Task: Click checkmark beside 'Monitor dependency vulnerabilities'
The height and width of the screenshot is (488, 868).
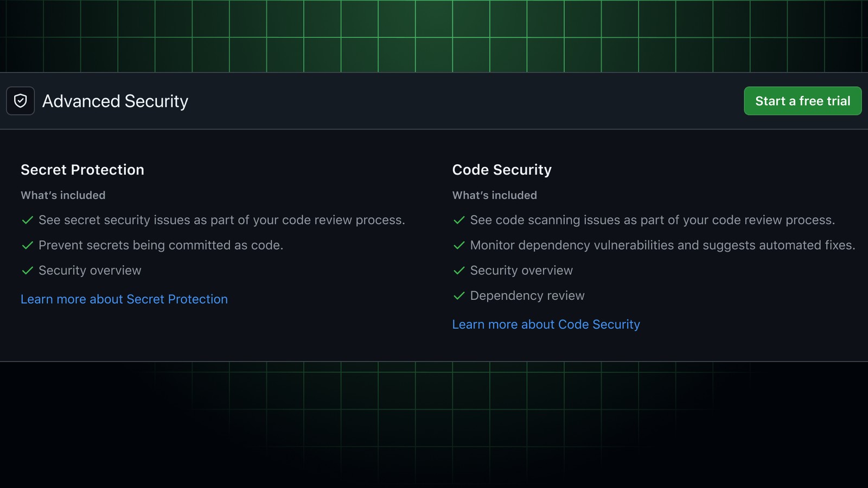Action: click(459, 246)
